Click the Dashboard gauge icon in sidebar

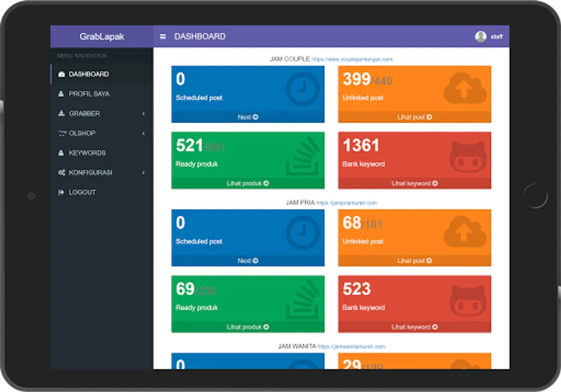[61, 74]
